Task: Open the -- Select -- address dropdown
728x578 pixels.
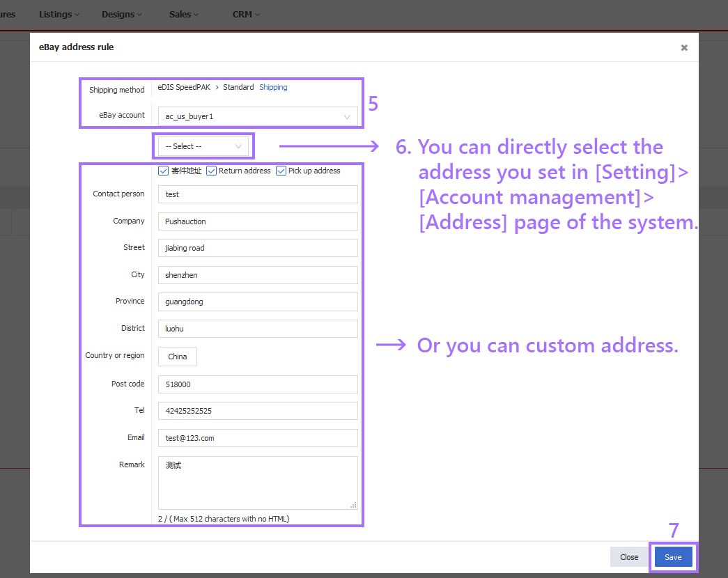Action: tap(203, 146)
